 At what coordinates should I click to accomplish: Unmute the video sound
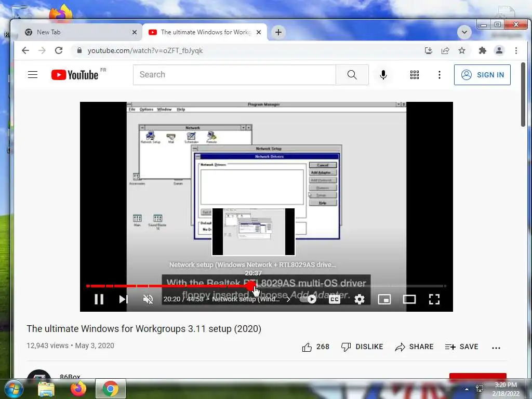click(x=148, y=299)
